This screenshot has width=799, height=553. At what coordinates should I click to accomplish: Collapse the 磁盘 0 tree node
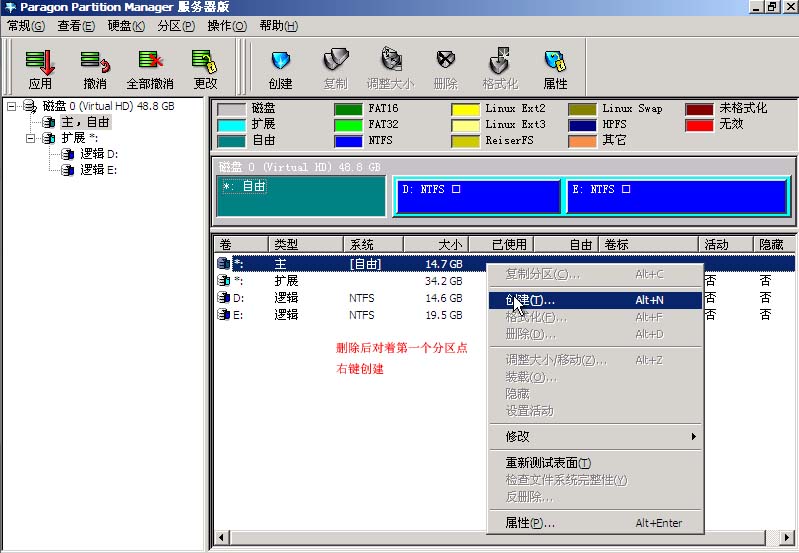(11, 106)
